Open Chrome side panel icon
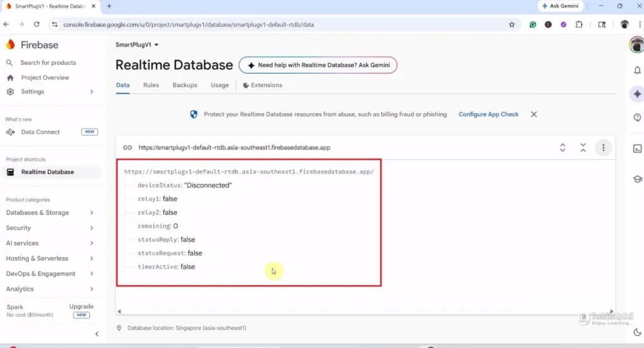 coord(602,24)
